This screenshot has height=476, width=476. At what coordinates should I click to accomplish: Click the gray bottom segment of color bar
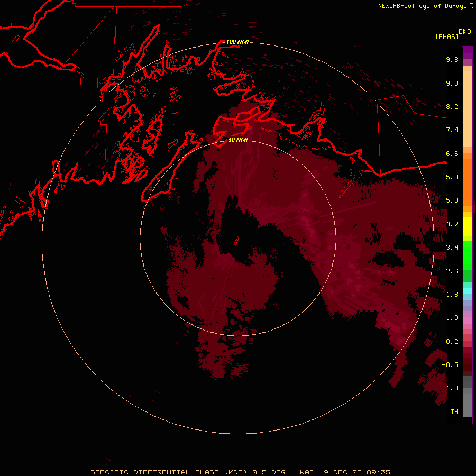click(467, 405)
